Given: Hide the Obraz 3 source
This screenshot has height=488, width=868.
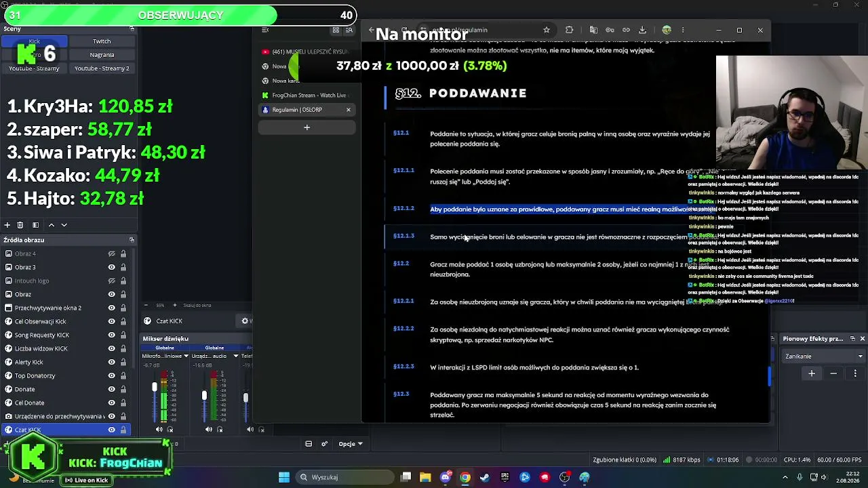Looking at the screenshot, I should [111, 267].
